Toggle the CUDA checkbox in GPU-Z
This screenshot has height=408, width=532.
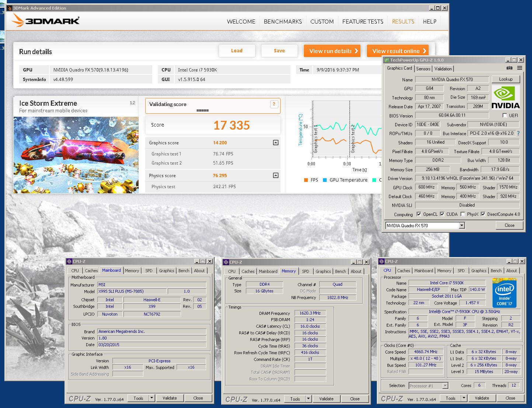click(x=442, y=214)
